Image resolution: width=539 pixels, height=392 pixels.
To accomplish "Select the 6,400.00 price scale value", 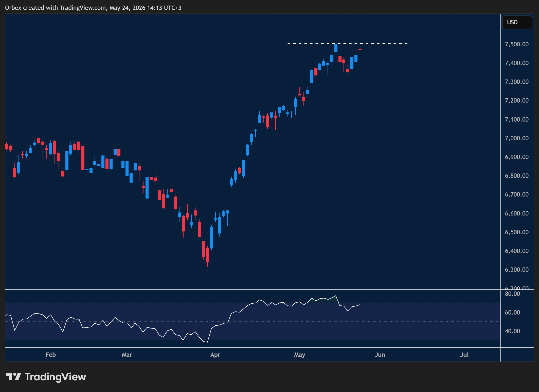I will (517, 251).
